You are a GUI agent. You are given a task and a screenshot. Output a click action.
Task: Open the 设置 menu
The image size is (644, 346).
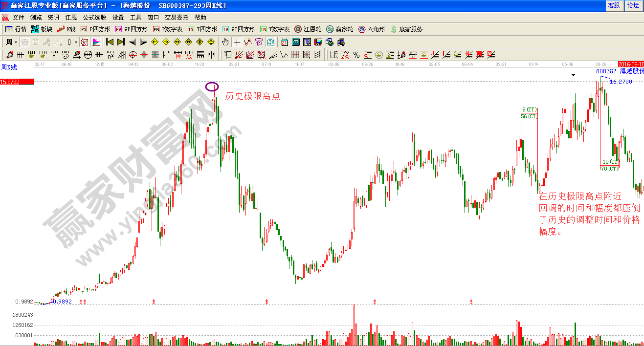(x=118, y=17)
